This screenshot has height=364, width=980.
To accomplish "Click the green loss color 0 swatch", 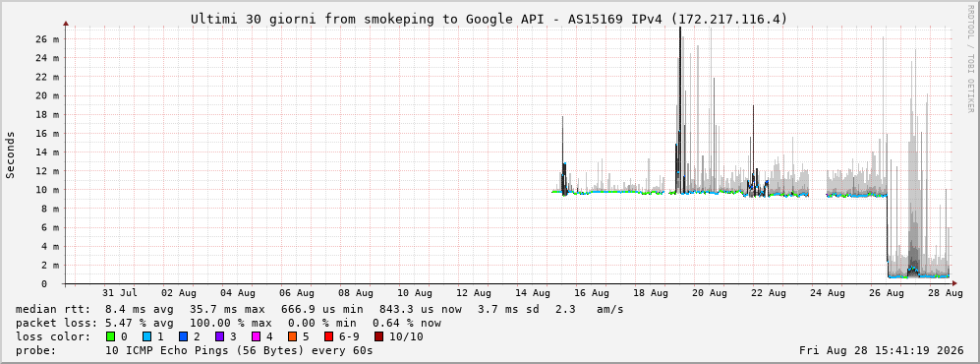I will pos(111,337).
